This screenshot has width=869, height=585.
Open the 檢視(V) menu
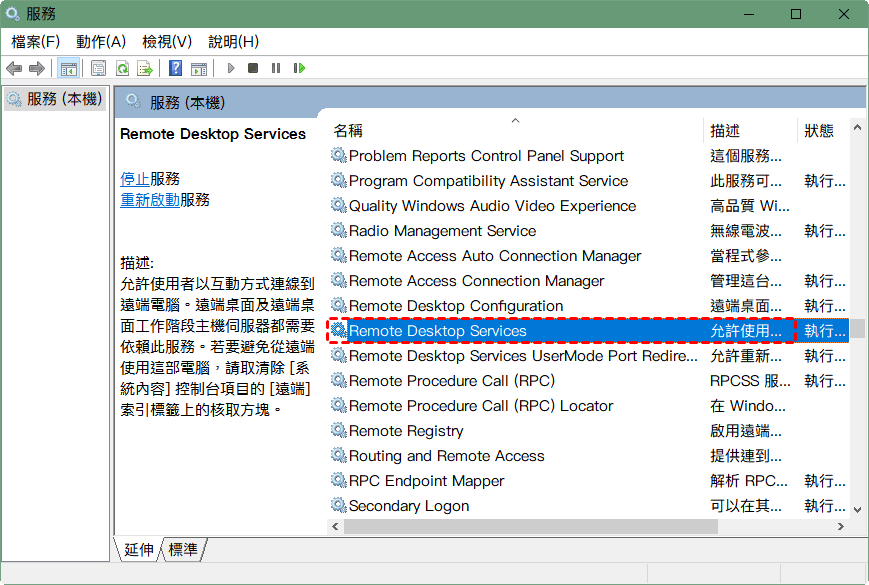pyautogui.click(x=167, y=42)
